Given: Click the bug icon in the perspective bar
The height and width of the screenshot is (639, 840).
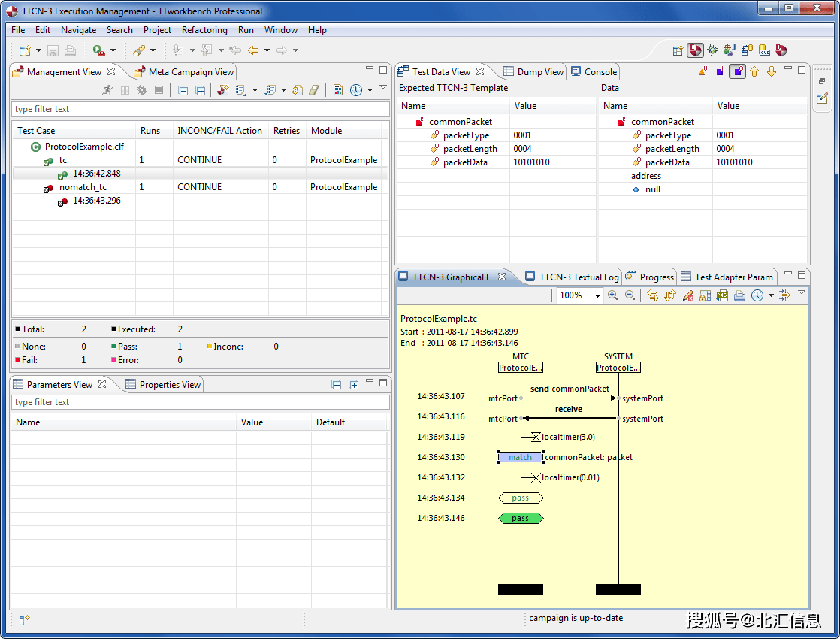Looking at the screenshot, I should [712, 50].
